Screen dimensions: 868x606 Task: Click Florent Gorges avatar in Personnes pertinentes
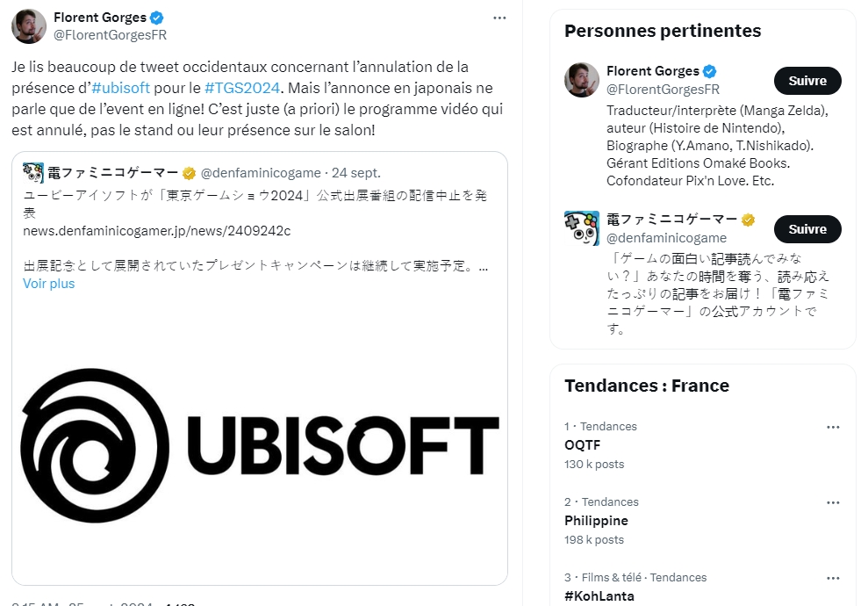tap(582, 80)
